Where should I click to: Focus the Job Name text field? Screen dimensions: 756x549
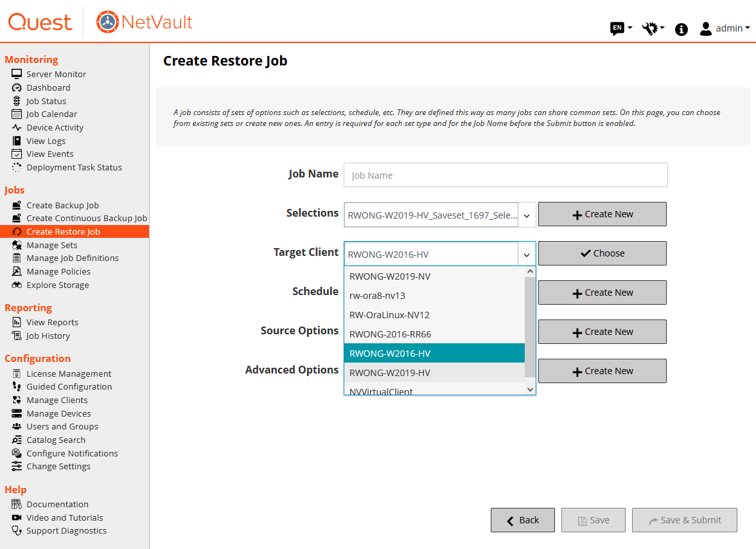click(x=505, y=175)
